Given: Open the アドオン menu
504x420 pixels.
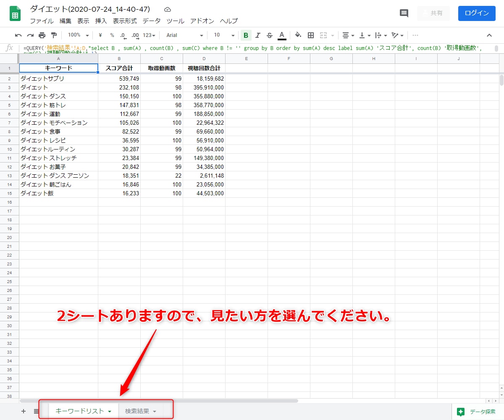Looking at the screenshot, I should point(202,21).
